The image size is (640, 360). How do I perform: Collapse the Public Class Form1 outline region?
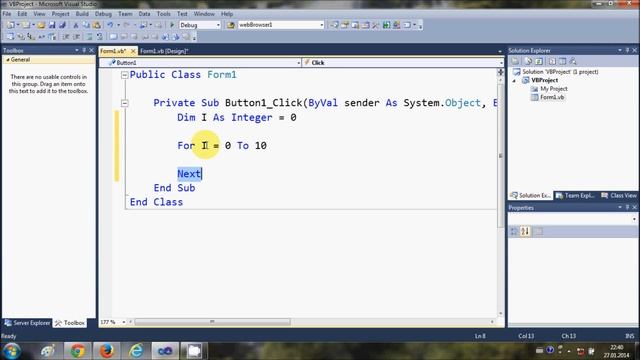pos(124,75)
